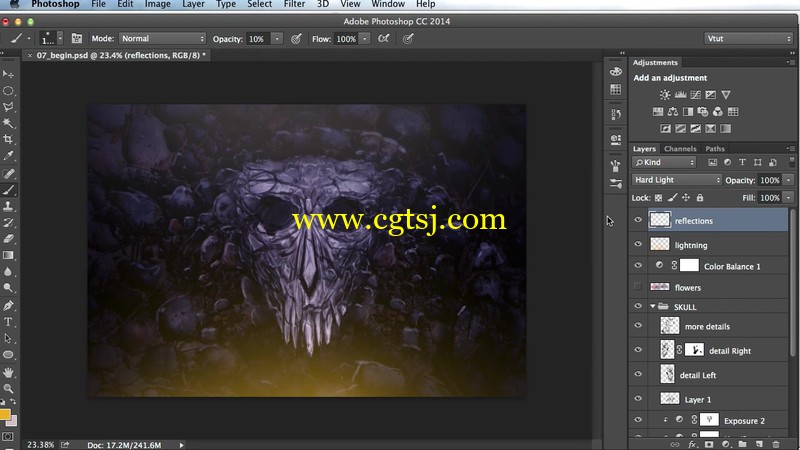
Task: Click the Color Balance 1 mask thumbnail
Action: (x=689, y=265)
